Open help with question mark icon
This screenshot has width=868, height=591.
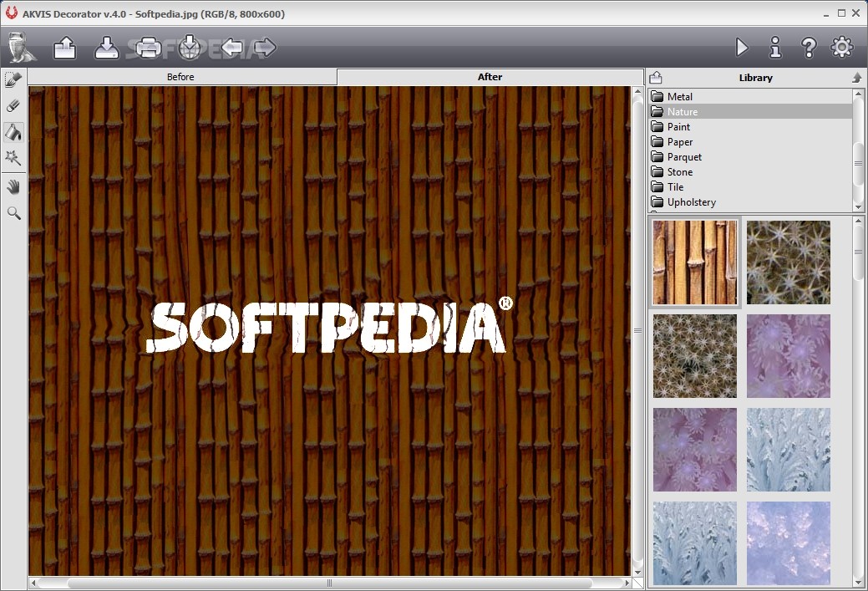point(809,48)
